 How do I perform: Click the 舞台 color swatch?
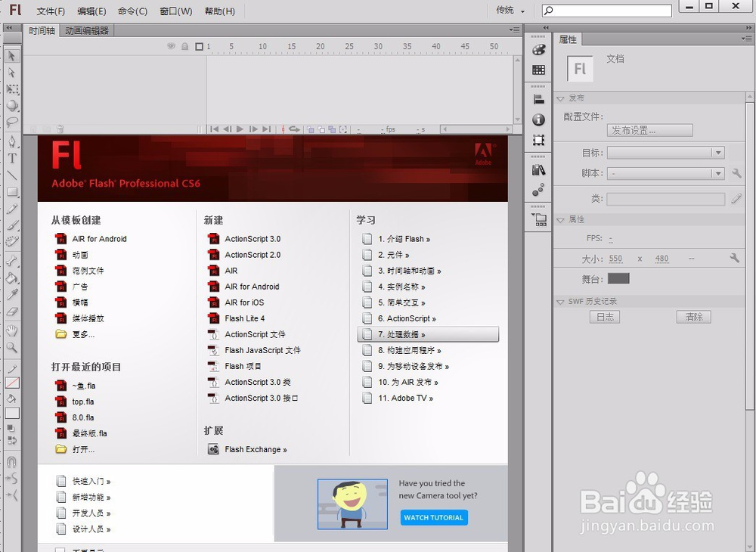(618, 278)
